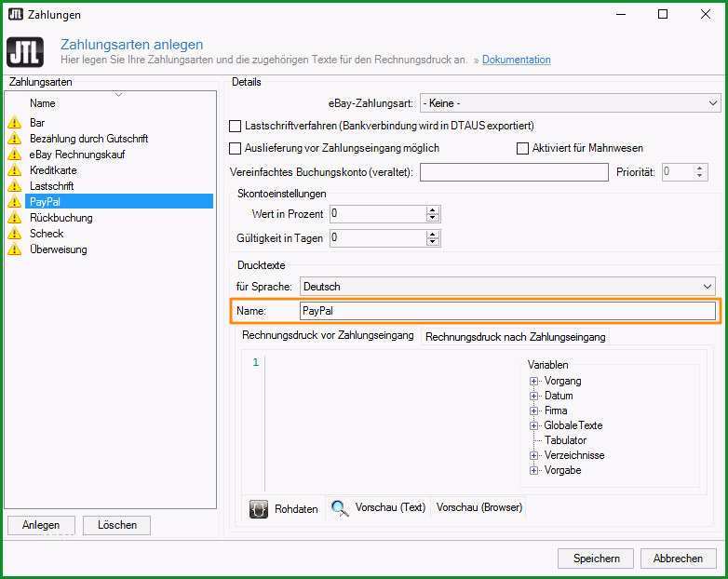Screen dimensions: 728x579
Task: Click the JTL title bar app icon
Action: coord(15,14)
